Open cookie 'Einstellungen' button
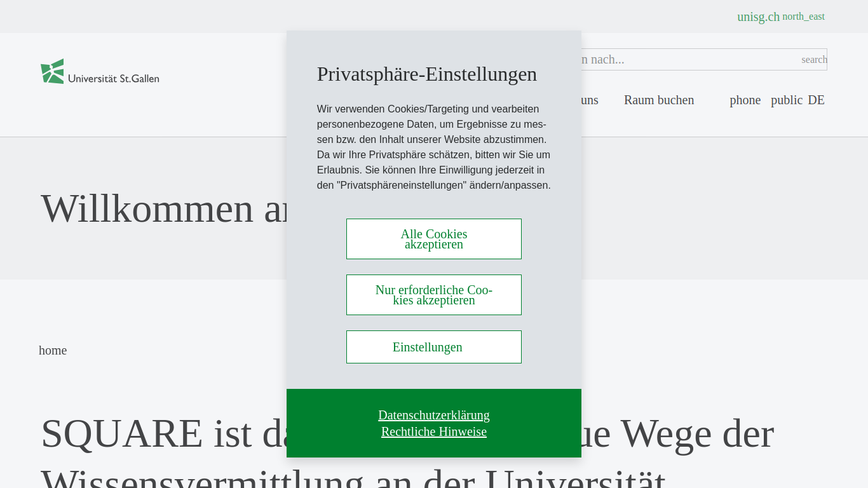 click(x=434, y=347)
